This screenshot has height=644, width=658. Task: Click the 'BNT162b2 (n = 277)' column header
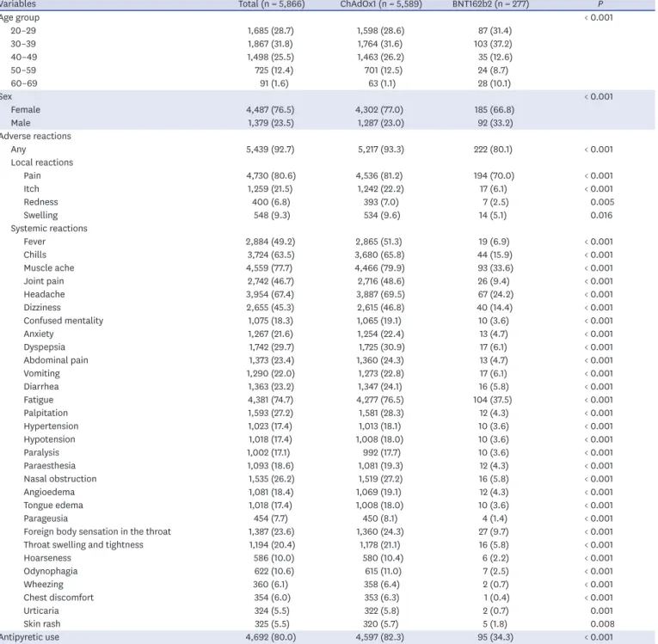(490, 4)
